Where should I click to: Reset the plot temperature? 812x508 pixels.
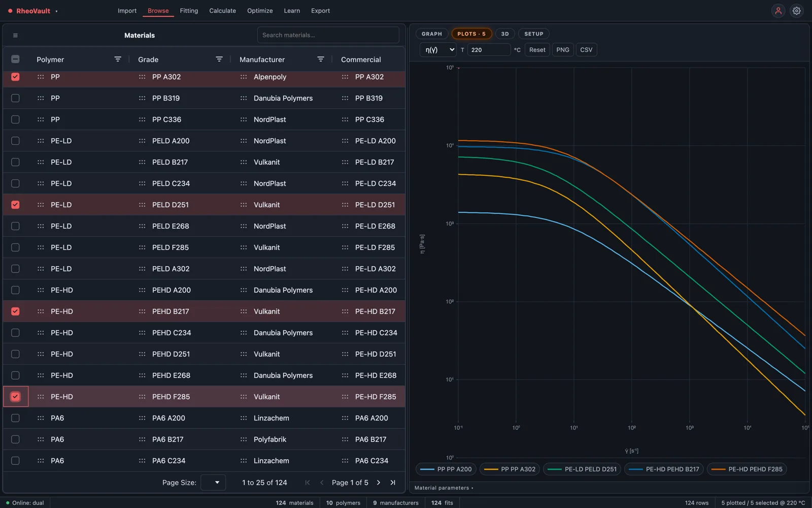pos(537,50)
